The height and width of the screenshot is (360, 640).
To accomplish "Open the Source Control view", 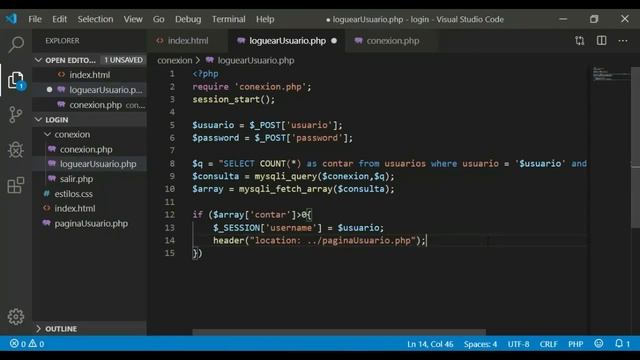I will 16,115.
